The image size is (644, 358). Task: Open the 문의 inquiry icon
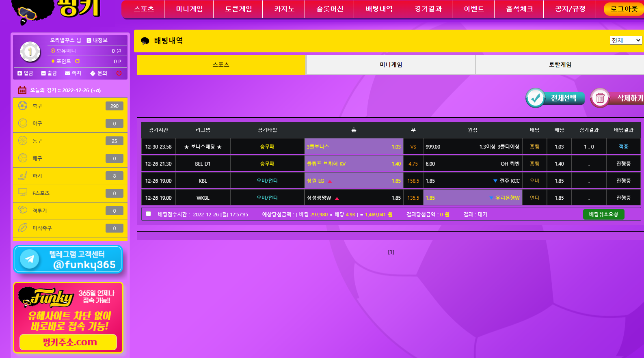click(x=93, y=73)
